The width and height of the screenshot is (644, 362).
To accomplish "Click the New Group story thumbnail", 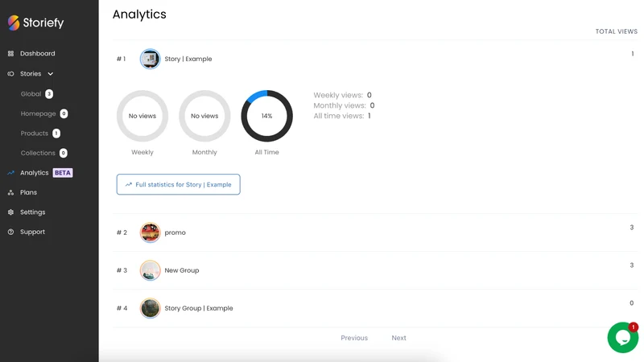I will [x=150, y=270].
